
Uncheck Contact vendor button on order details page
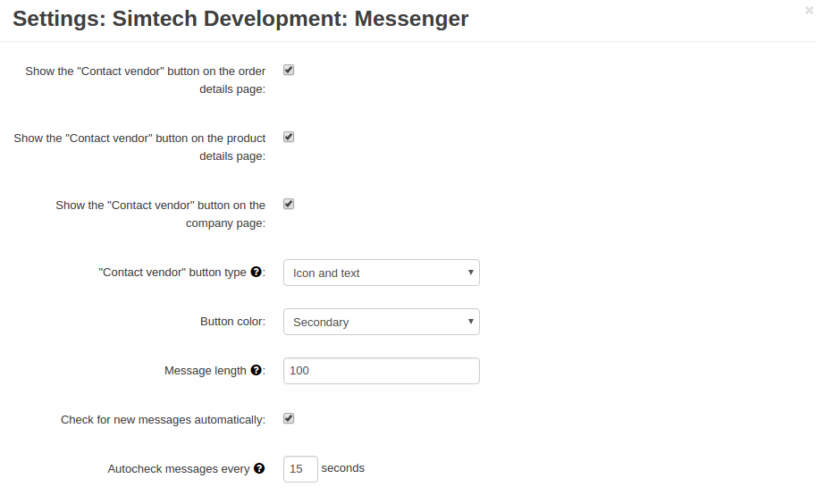289,71
